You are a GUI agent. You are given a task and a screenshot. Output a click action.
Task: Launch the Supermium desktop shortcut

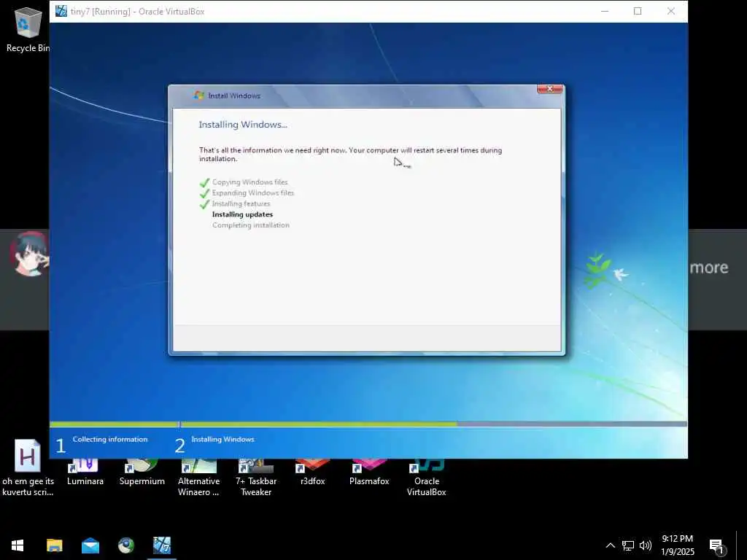pyautogui.click(x=142, y=472)
